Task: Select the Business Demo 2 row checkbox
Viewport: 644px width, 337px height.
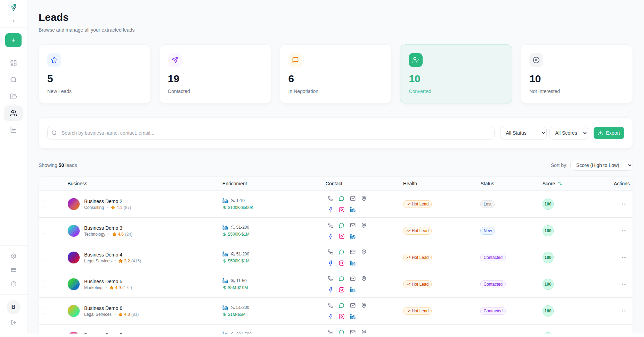Action: point(44,204)
